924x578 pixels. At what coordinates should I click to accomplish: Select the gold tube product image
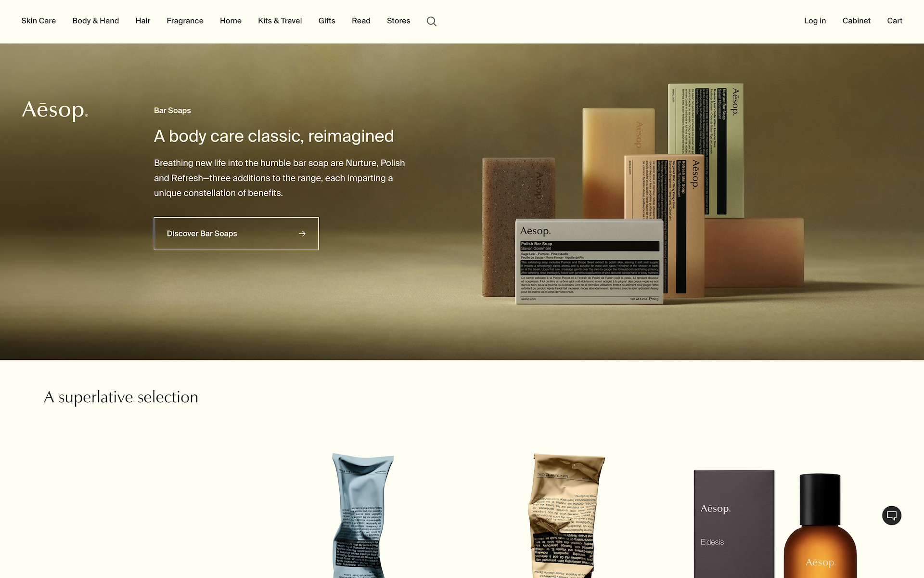(x=566, y=515)
